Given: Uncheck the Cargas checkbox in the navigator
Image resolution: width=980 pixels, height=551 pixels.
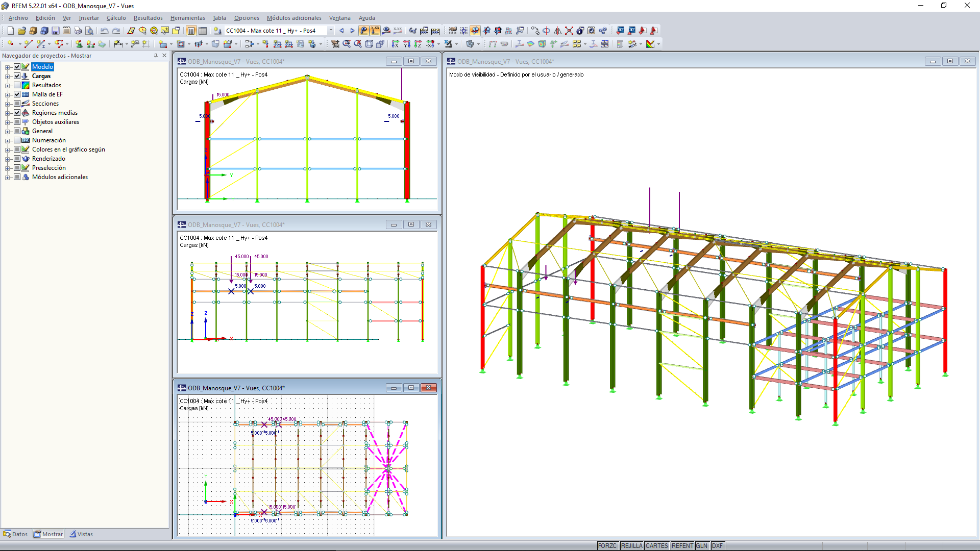Looking at the screenshot, I should coord(17,76).
